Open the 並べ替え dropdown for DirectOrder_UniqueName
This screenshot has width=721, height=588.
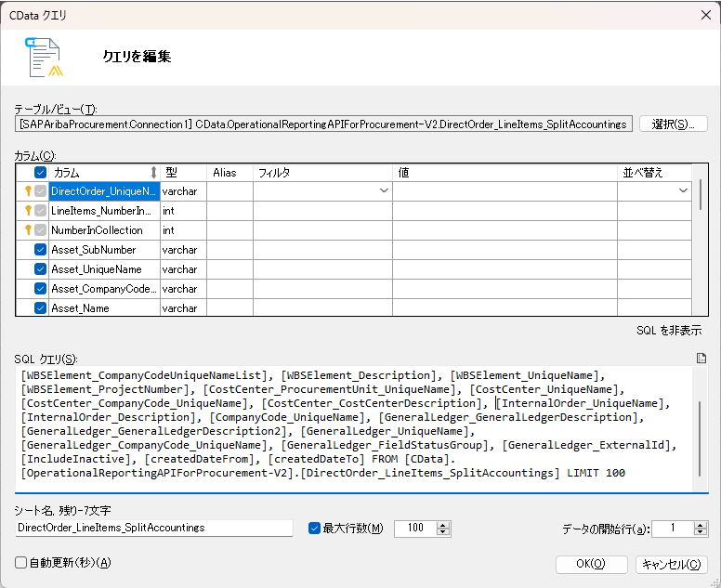click(683, 190)
